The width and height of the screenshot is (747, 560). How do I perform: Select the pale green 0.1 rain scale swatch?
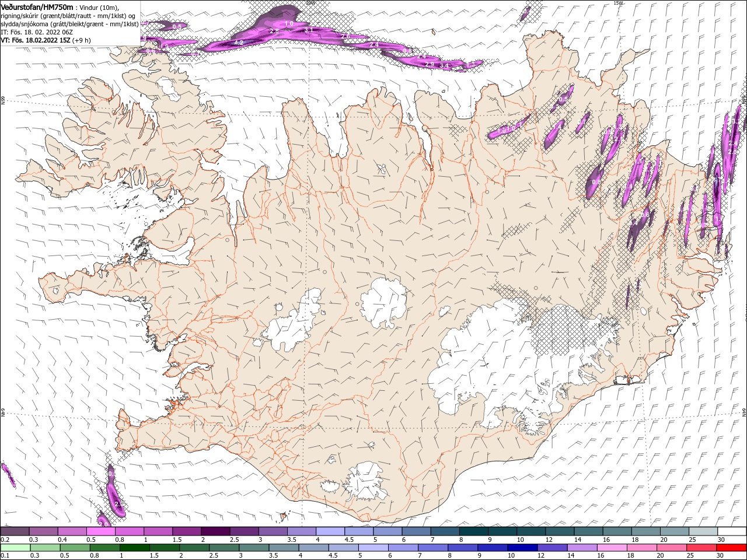tap(15, 547)
